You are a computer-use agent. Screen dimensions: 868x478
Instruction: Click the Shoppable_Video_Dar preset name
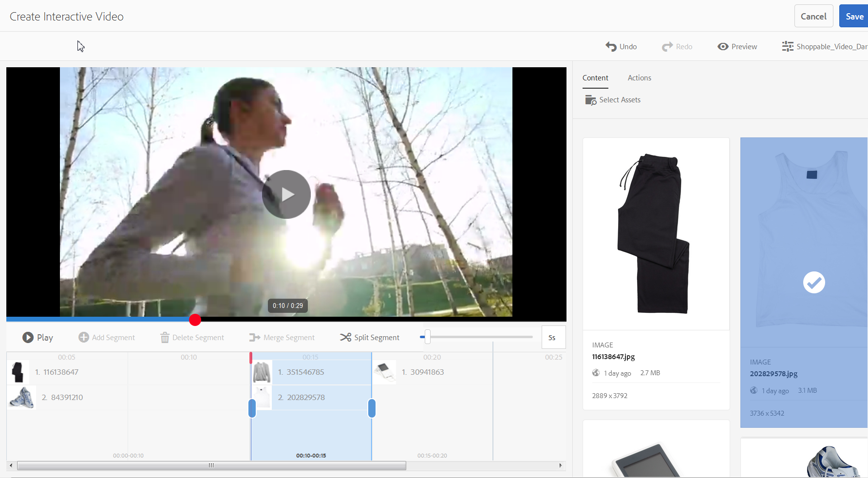pos(832,46)
